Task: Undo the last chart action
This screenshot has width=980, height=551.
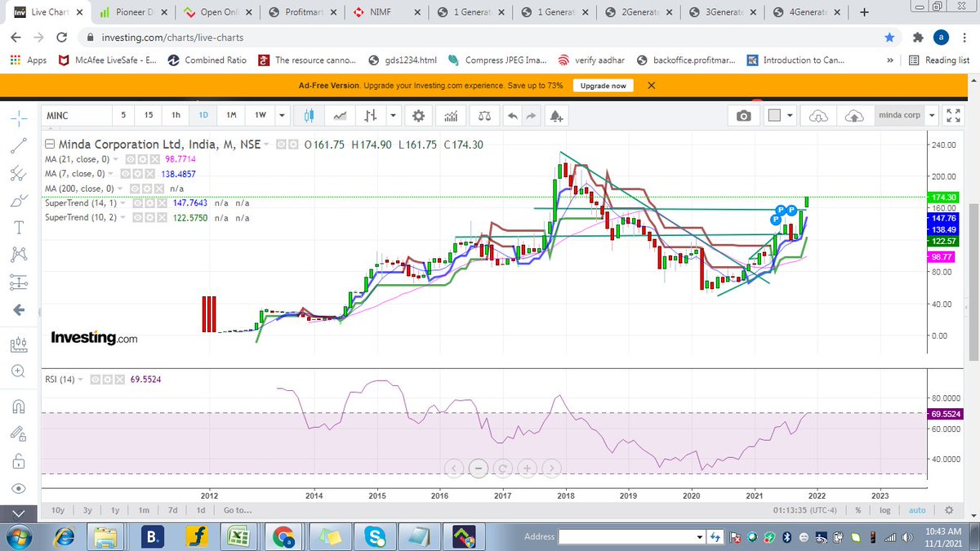Action: coord(513,116)
